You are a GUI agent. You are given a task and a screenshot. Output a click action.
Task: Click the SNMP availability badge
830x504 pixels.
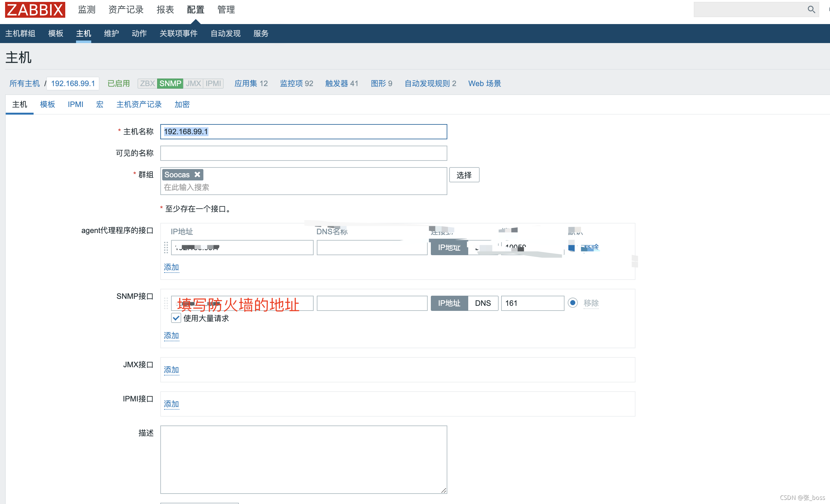coord(170,83)
